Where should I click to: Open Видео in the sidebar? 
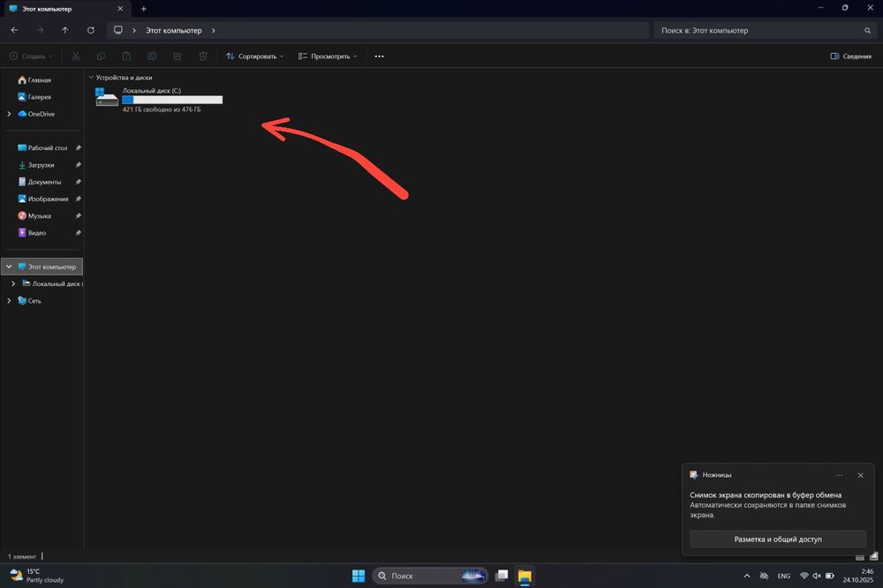point(32,232)
